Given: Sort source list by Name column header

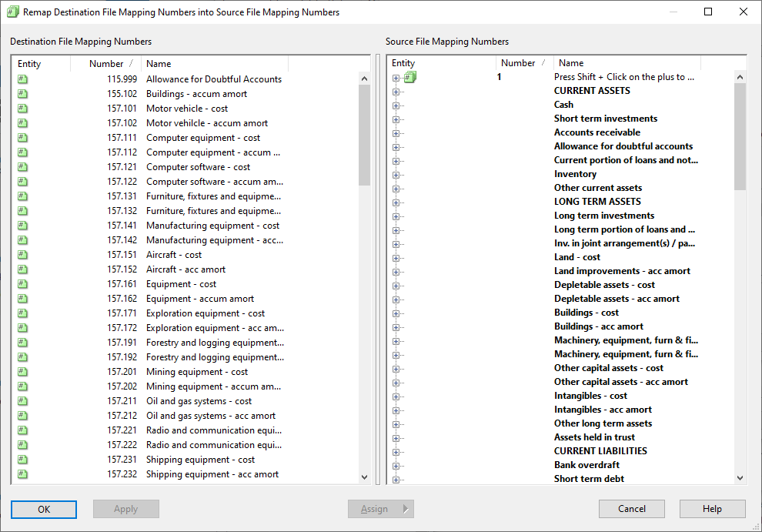Looking at the screenshot, I should (571, 63).
